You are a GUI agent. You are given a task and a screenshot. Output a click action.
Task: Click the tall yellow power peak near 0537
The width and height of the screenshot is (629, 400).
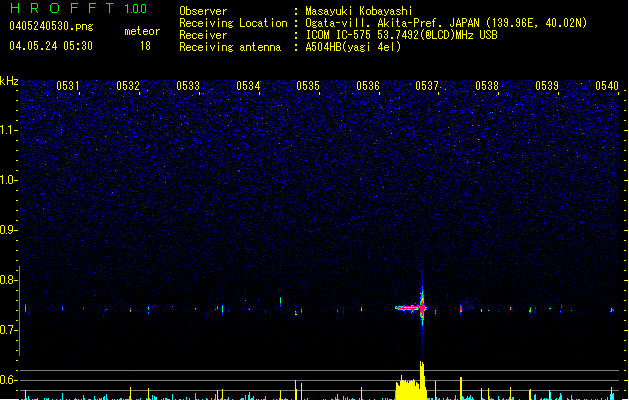click(422, 380)
